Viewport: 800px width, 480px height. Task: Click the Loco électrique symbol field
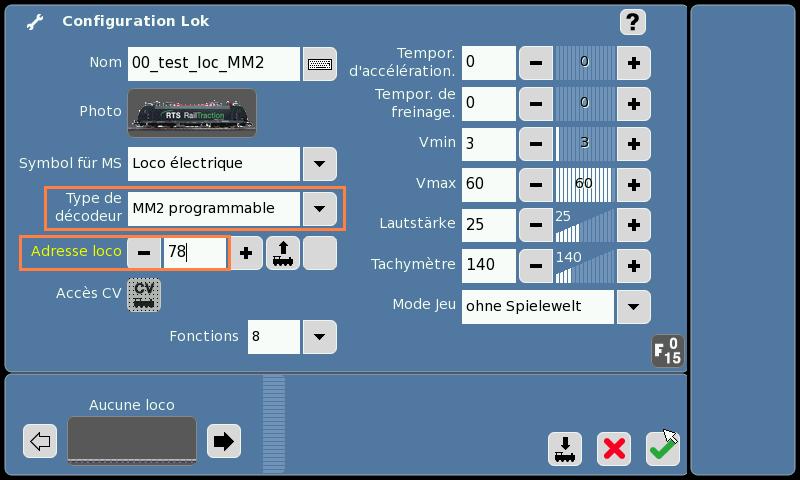[x=214, y=164]
